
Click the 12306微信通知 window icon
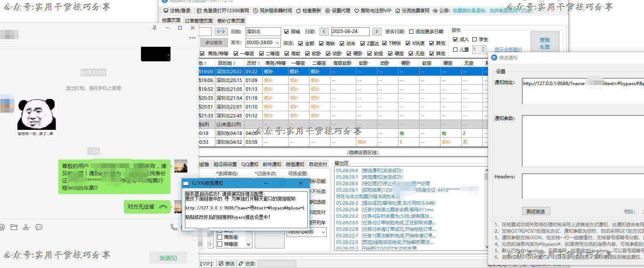tap(186, 183)
